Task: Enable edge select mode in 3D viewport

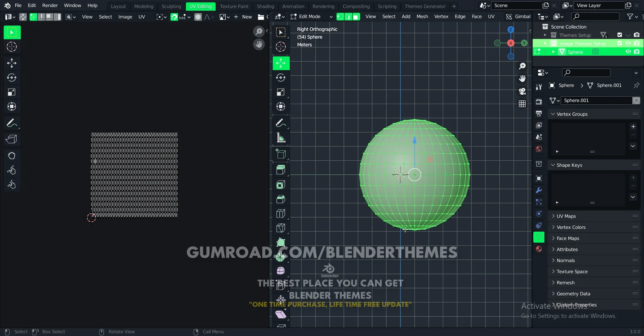Action: coord(348,17)
